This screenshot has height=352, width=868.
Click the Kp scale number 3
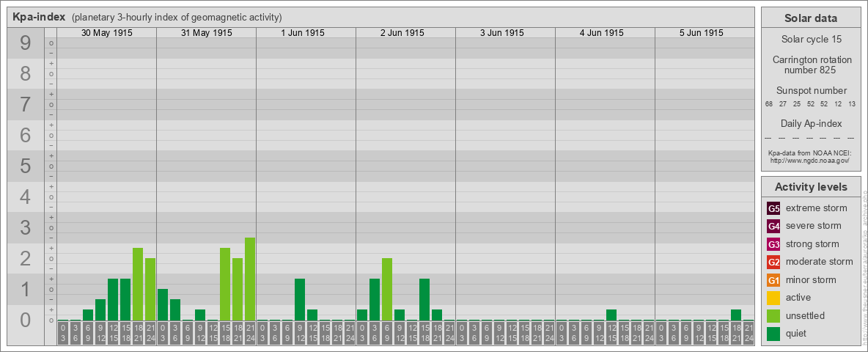(26, 227)
